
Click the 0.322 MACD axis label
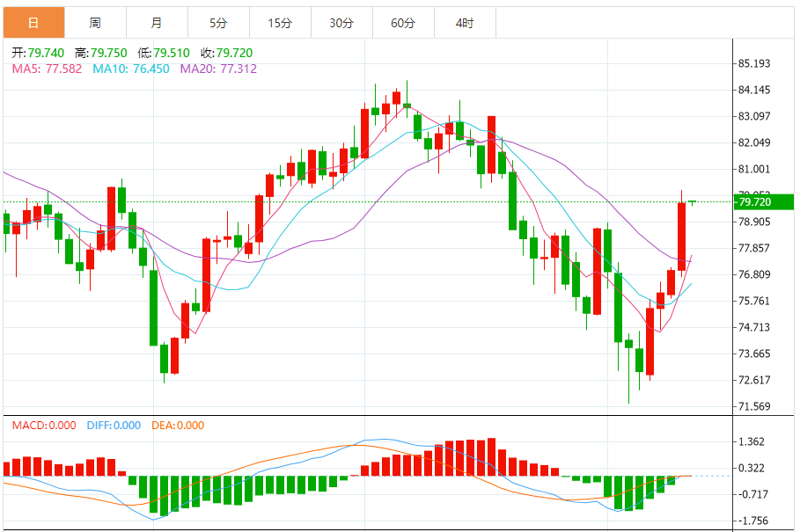pyautogui.click(x=752, y=468)
